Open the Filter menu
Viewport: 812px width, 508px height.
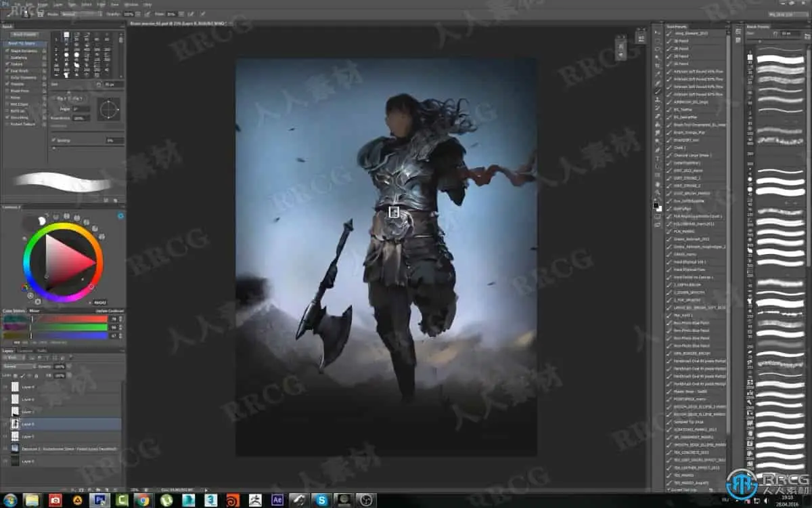point(101,4)
